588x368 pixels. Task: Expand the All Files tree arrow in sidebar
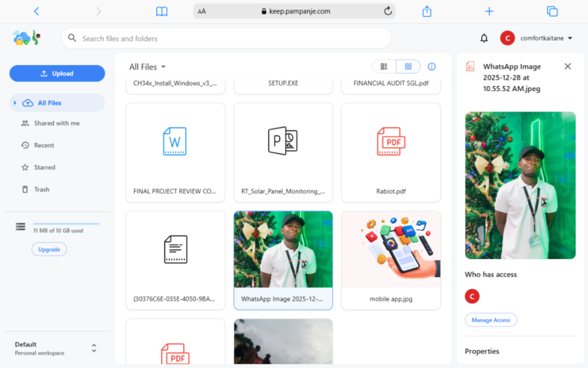pos(15,103)
